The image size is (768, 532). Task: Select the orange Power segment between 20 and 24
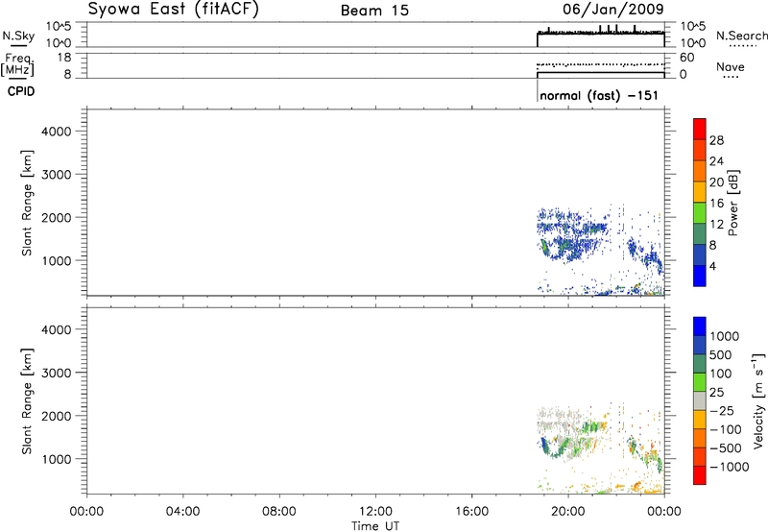click(700, 171)
